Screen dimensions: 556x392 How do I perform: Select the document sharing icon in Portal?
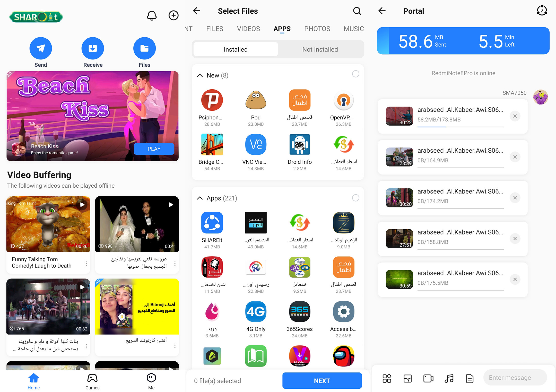pos(470,378)
